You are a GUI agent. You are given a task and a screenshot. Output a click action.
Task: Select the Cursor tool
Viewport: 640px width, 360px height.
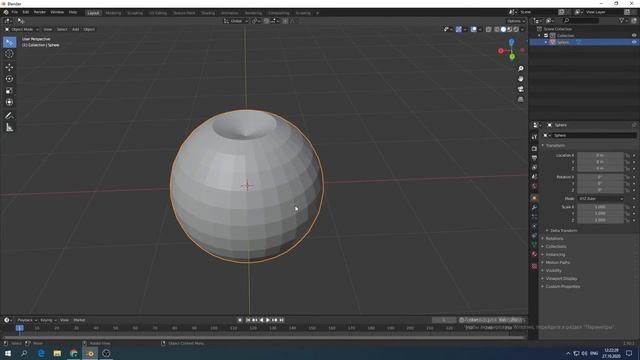9,54
